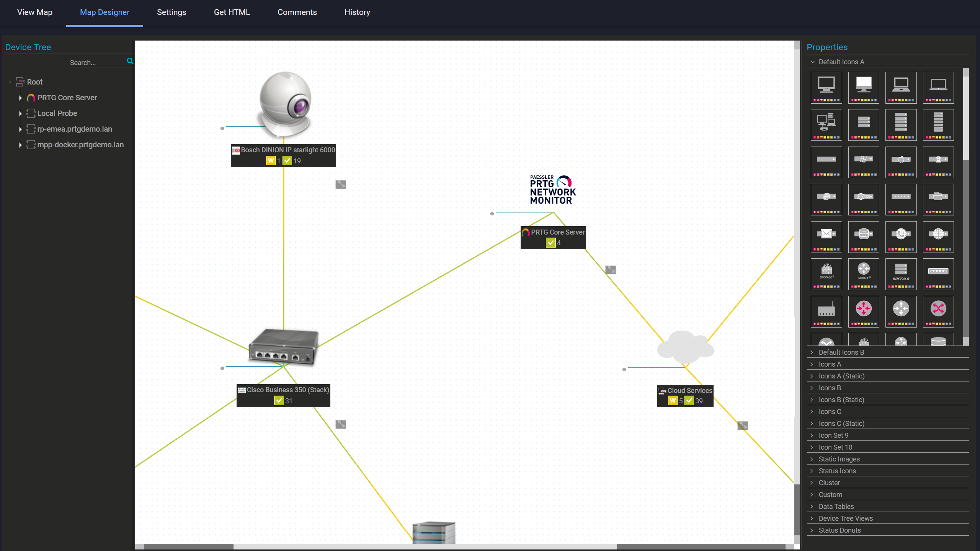Select the Windows logo device icon
Viewport: 980px width, 551px height.
point(864,162)
